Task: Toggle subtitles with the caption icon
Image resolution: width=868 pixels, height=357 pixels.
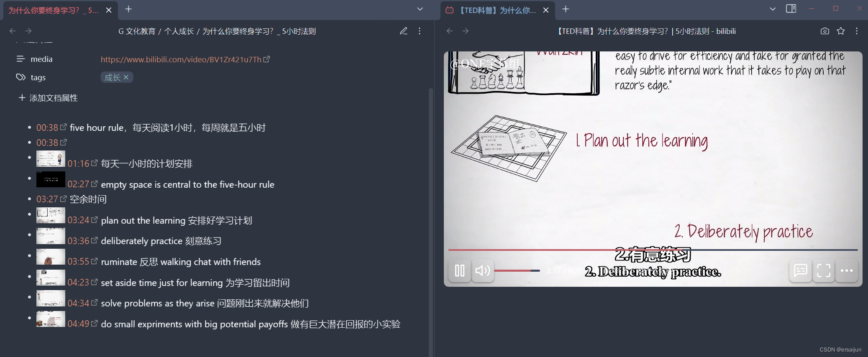Action: pos(801,271)
